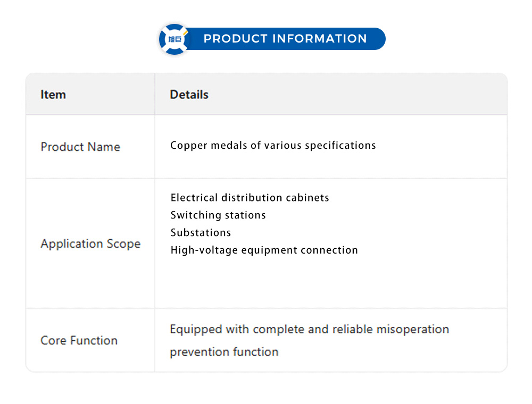Click Electrical distribution cabinets entry
The image size is (532, 404).
tap(250, 198)
